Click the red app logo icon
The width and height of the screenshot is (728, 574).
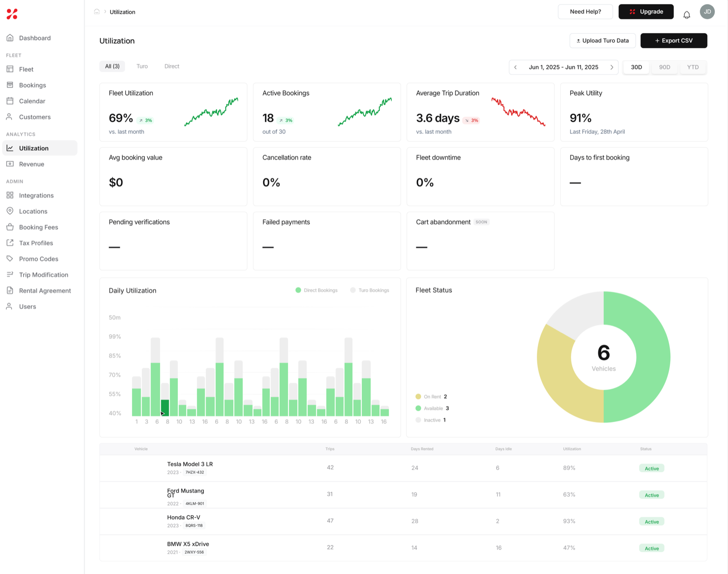pos(12,14)
